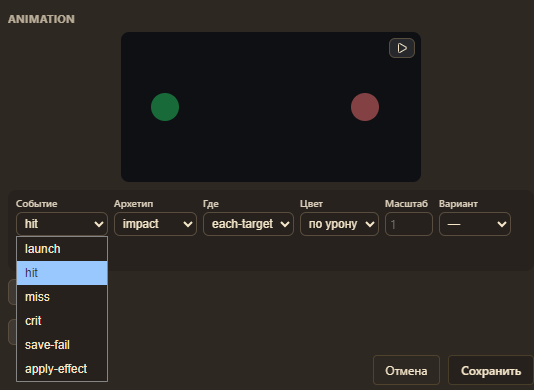Image resolution: width=534 pixels, height=390 pixels.
Task: Select apply-effect option
Action: click(62, 369)
